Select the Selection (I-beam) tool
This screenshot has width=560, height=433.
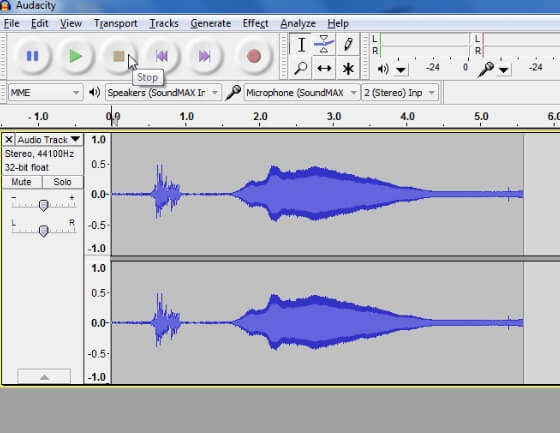click(301, 44)
